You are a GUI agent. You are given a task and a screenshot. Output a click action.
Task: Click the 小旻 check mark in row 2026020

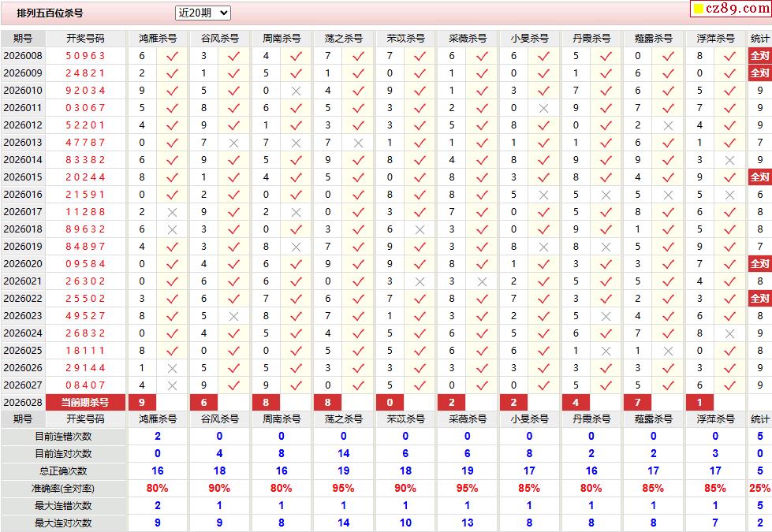click(543, 264)
